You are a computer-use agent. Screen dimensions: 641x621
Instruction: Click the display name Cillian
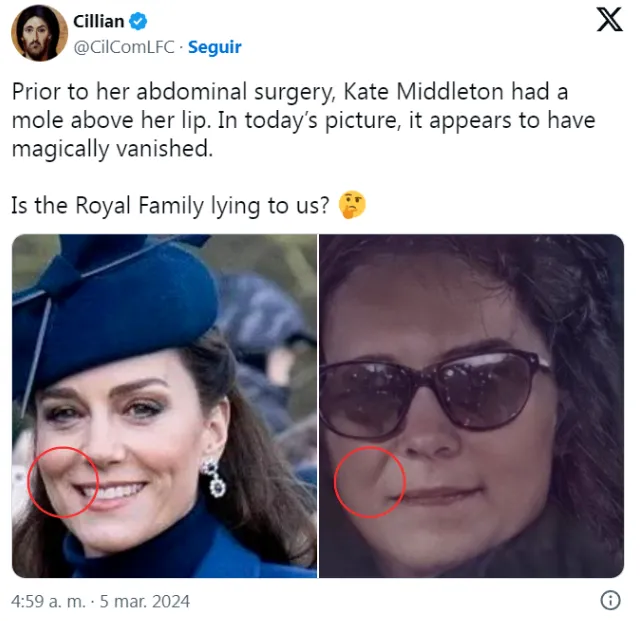tap(99, 22)
